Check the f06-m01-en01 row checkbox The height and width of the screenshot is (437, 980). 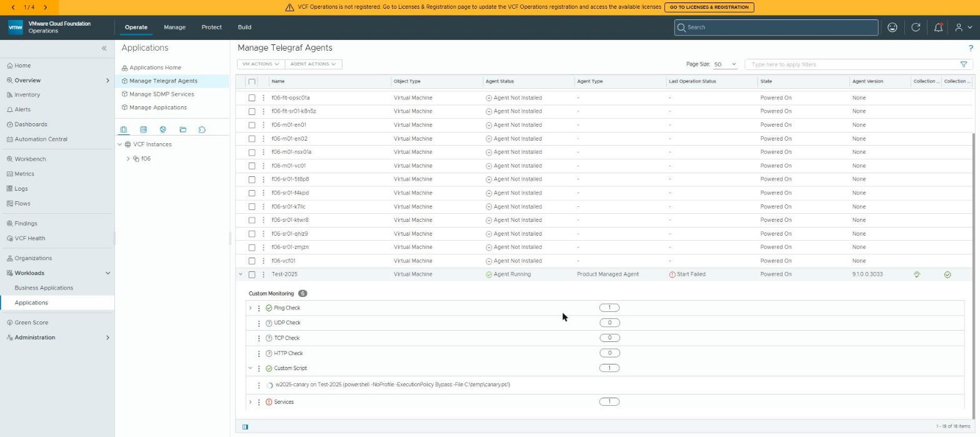point(252,125)
